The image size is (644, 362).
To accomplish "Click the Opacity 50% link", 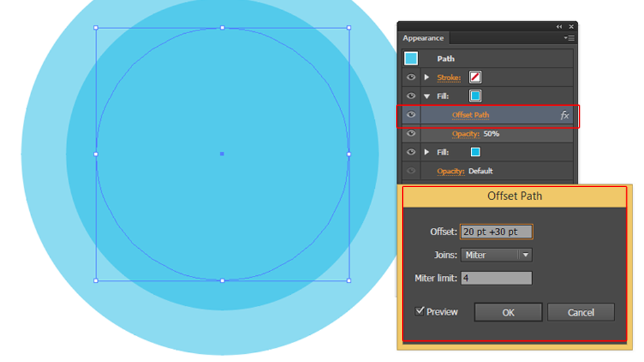I will (x=465, y=134).
